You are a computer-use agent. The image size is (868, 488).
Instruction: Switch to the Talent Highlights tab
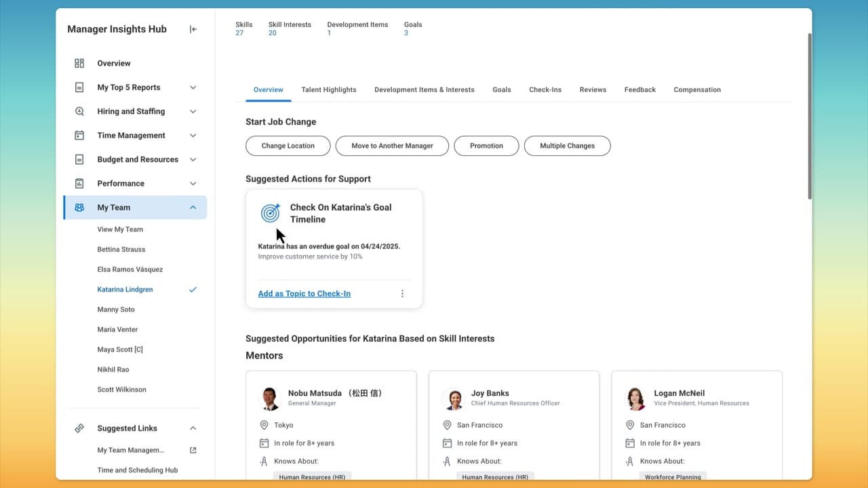coord(329,89)
